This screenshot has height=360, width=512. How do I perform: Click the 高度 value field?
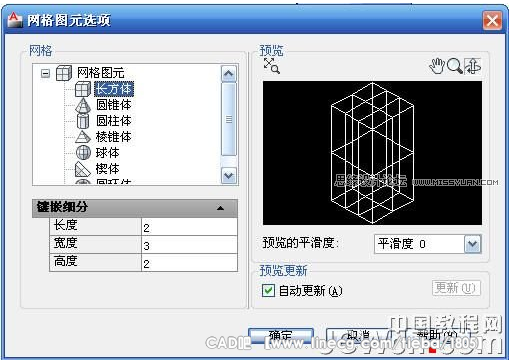(189, 263)
